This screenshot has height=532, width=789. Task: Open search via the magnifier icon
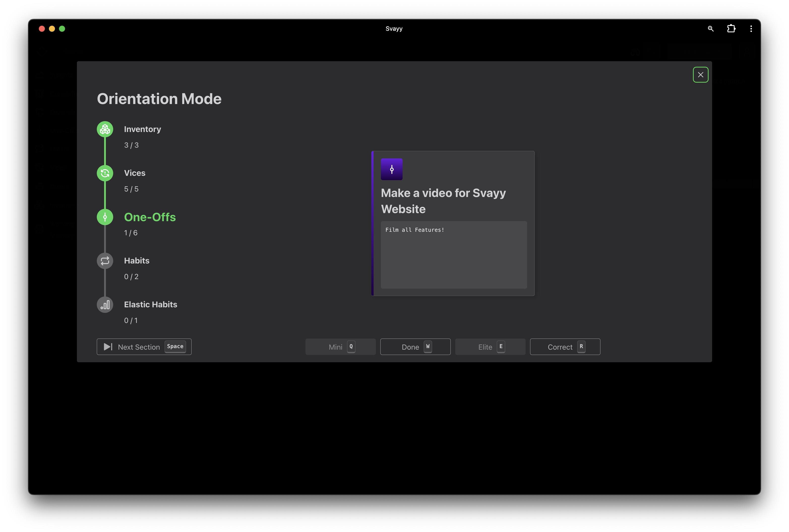coord(710,29)
